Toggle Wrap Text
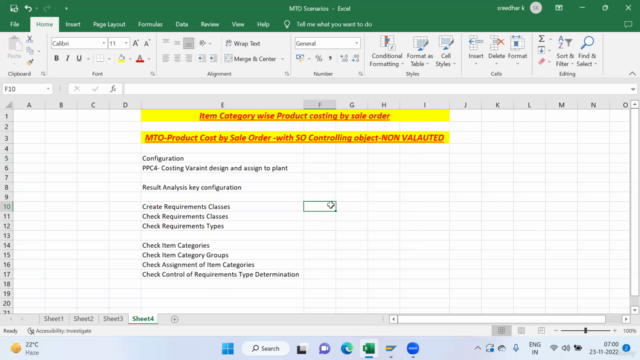 243,43
